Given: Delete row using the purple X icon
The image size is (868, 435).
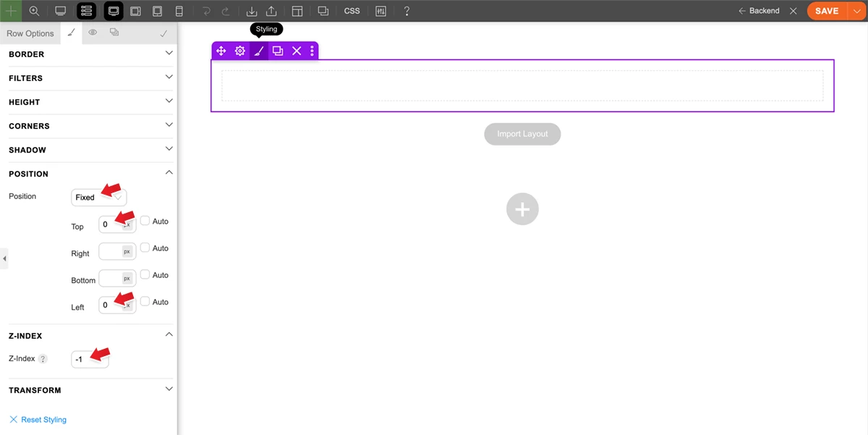Looking at the screenshot, I should 297,51.
